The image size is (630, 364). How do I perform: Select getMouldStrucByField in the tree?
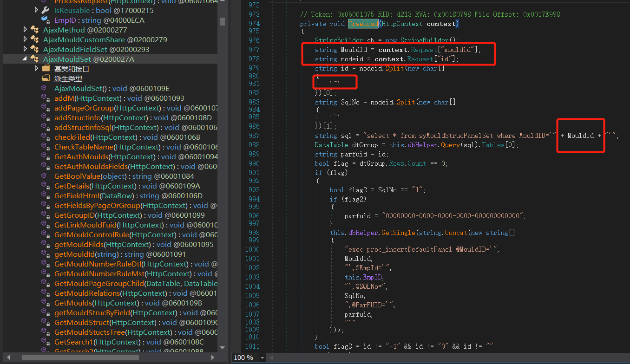click(x=136, y=312)
